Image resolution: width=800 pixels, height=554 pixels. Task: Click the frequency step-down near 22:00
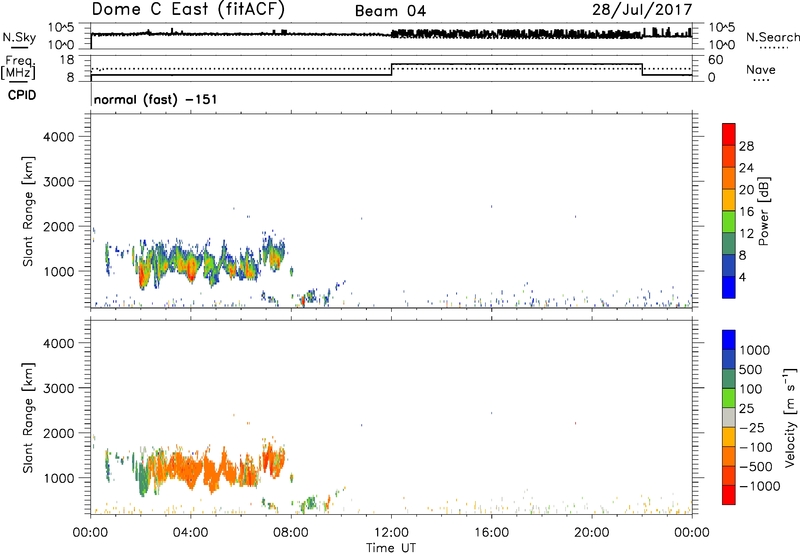pos(642,69)
